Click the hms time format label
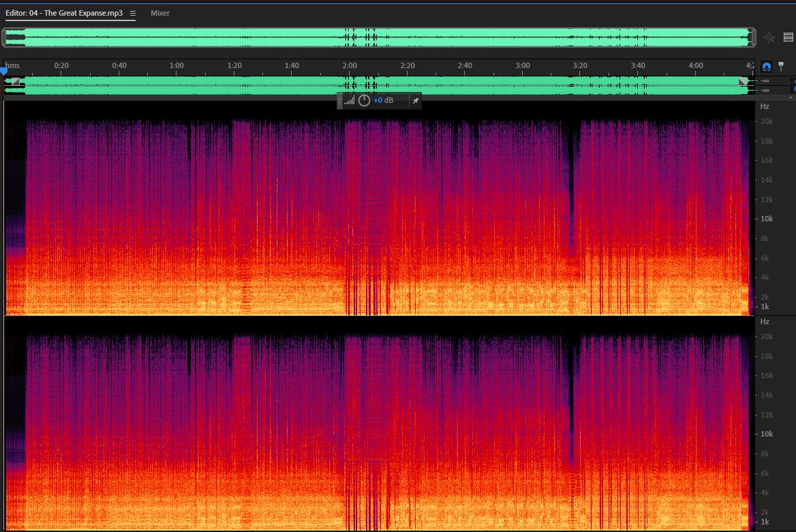The height and width of the screenshot is (532, 796). pyautogui.click(x=13, y=65)
